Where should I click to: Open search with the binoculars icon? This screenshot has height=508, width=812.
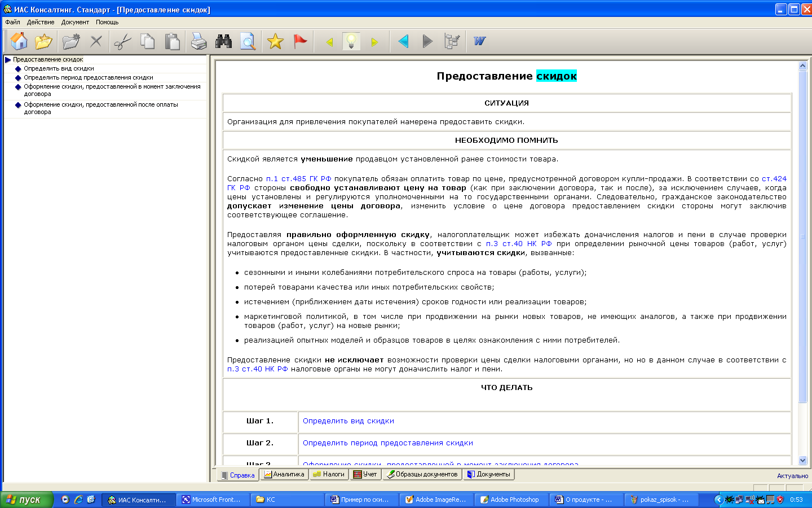click(x=223, y=41)
